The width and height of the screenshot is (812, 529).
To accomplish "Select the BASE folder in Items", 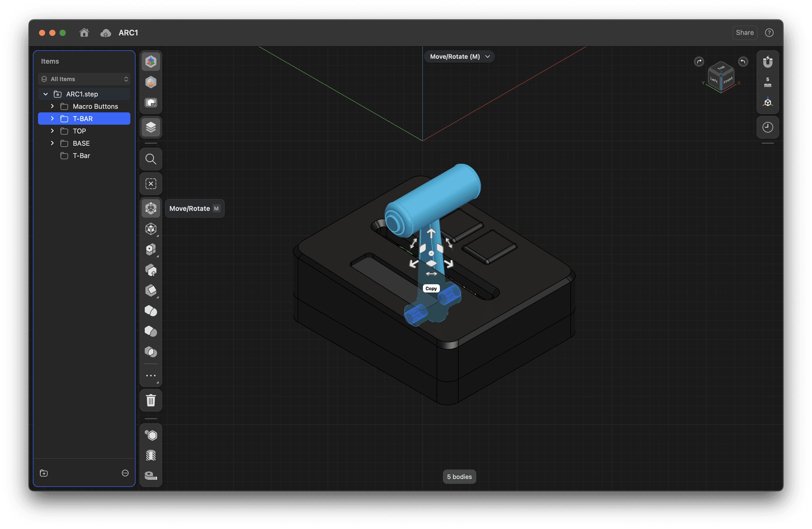I will coord(81,143).
